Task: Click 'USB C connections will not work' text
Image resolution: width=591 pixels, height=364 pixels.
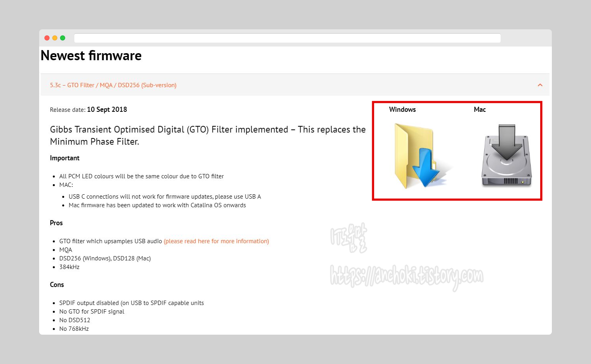Action: (x=165, y=197)
